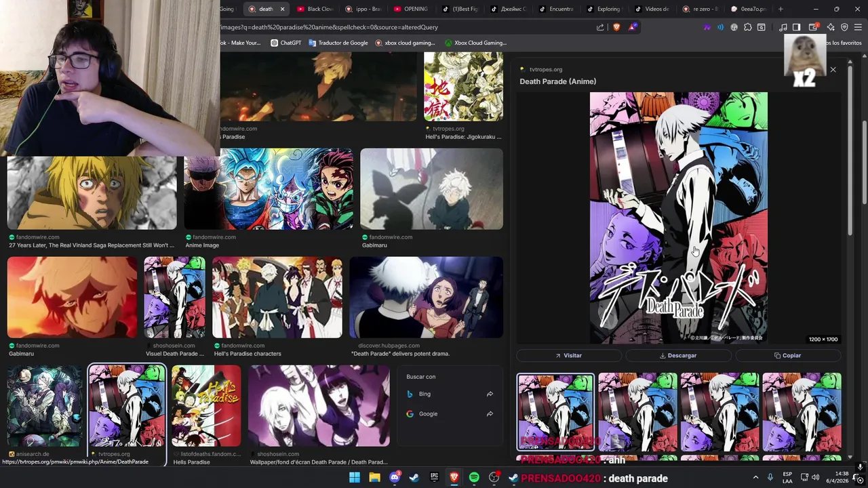Click the Copiar button

(x=788, y=355)
